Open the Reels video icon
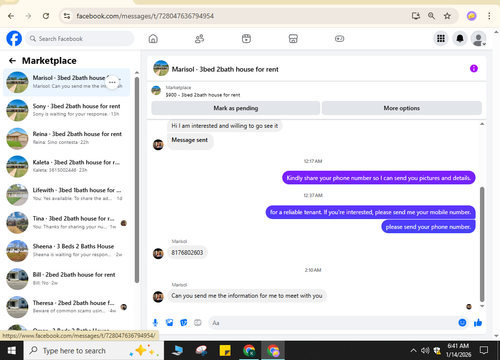This screenshot has width=500, height=360. point(246,39)
